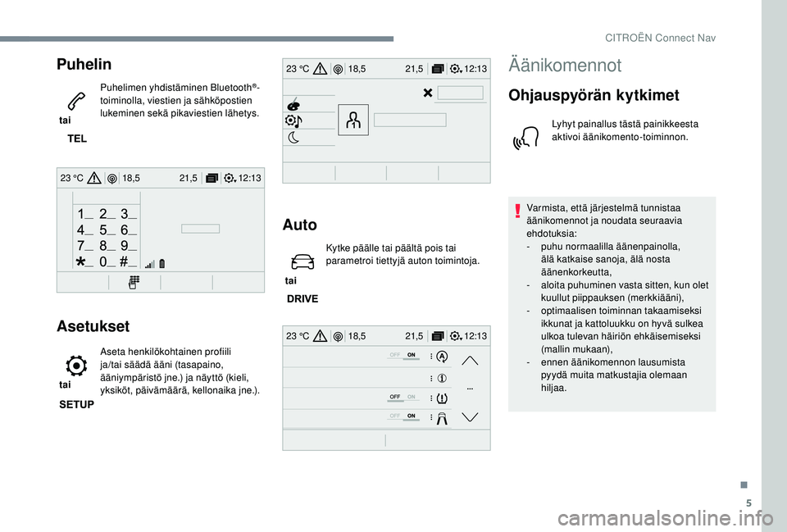The width and height of the screenshot is (787, 532).
Task: Tap the tyre pressure warning icon
Action: (x=442, y=398)
